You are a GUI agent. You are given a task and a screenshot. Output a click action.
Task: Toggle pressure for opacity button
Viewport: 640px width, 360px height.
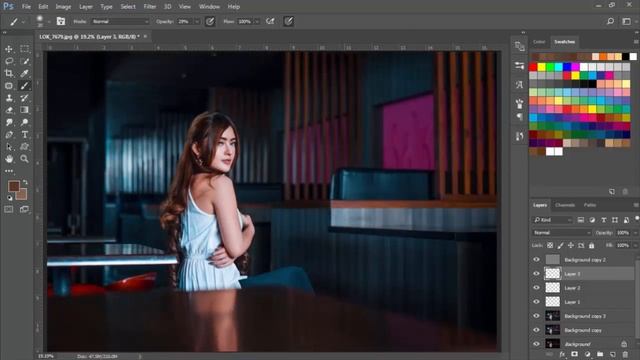[210, 21]
